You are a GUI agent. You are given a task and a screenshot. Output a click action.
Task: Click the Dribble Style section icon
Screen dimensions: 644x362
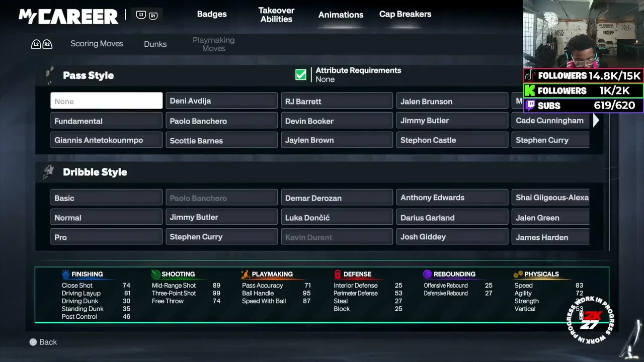pyautogui.click(x=49, y=172)
